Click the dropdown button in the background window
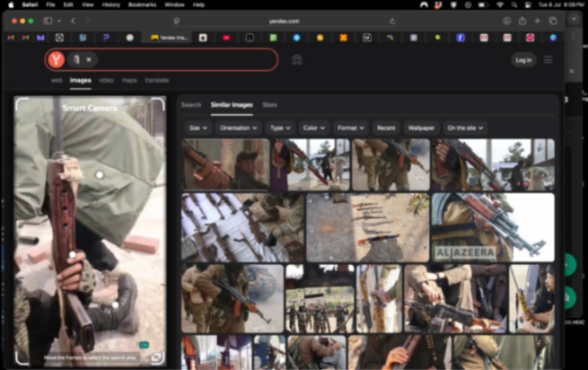The height and width of the screenshot is (370, 588). pos(574,19)
